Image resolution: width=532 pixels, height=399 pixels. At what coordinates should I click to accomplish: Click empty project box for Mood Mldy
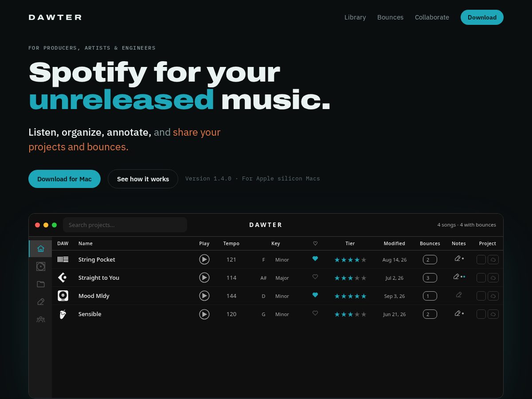(x=481, y=296)
